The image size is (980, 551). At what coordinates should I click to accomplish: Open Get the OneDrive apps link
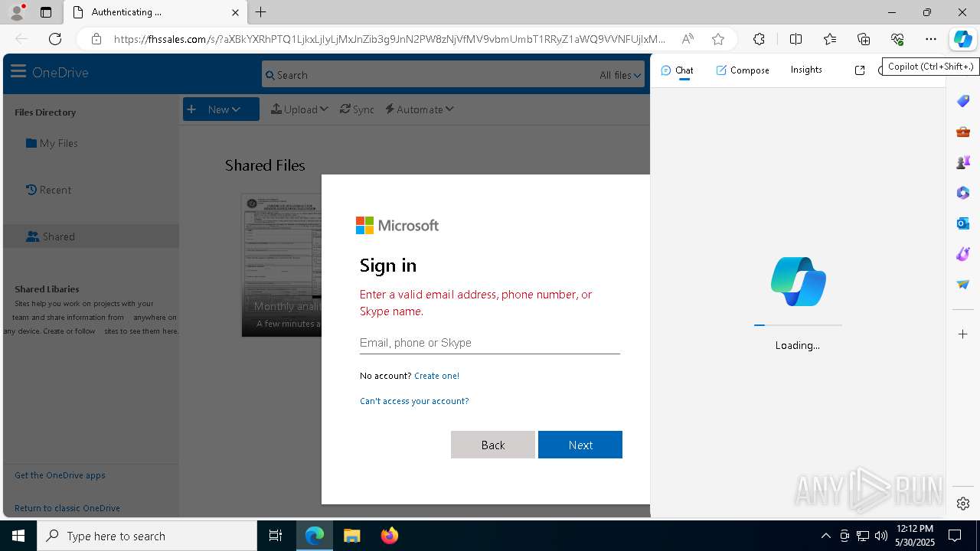coord(60,475)
